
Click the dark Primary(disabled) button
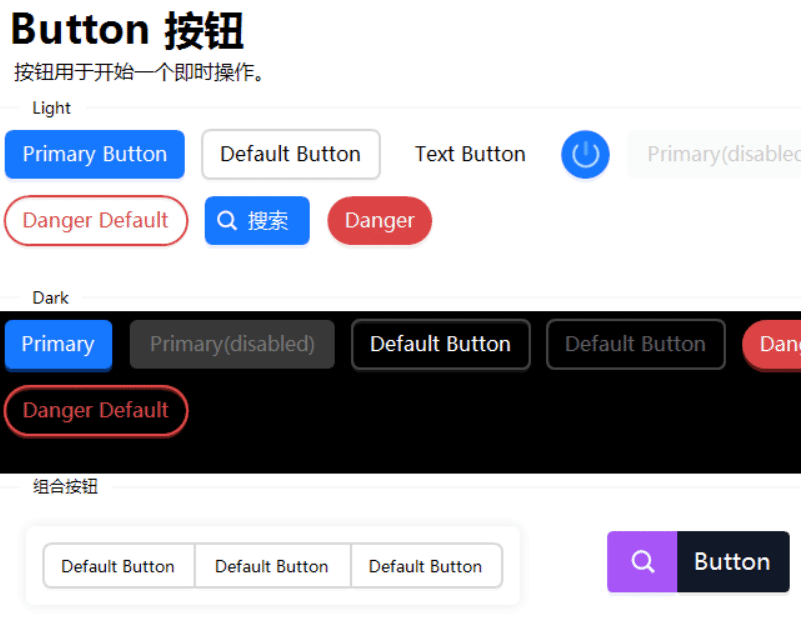click(x=232, y=344)
